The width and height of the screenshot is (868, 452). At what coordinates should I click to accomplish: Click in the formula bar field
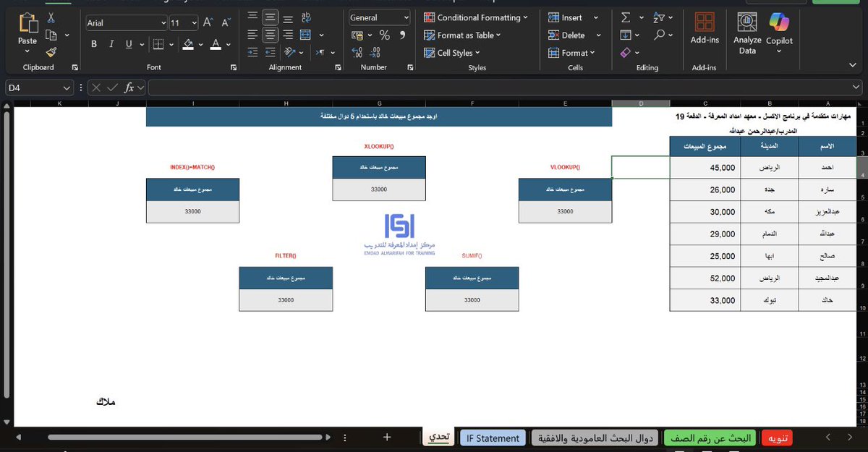point(505,88)
